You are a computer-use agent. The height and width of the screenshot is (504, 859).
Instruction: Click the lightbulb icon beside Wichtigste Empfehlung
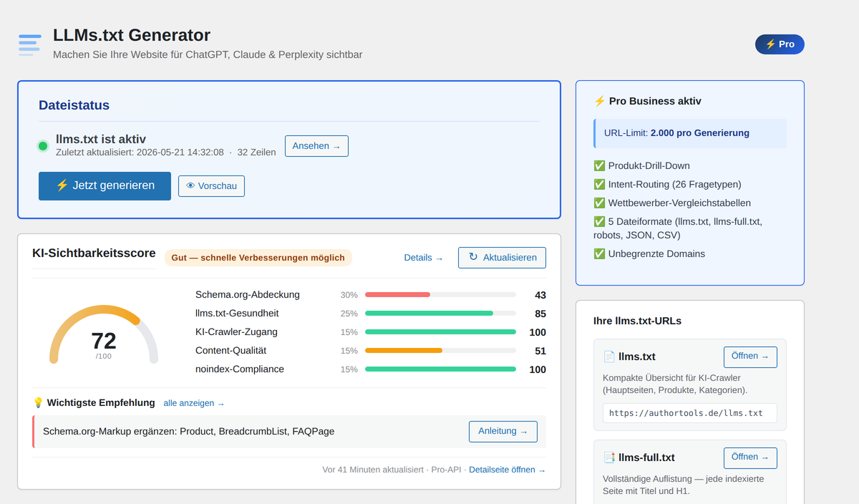[38, 403]
